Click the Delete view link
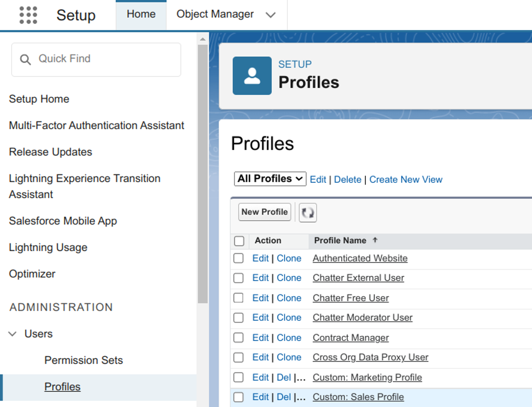 pos(348,179)
